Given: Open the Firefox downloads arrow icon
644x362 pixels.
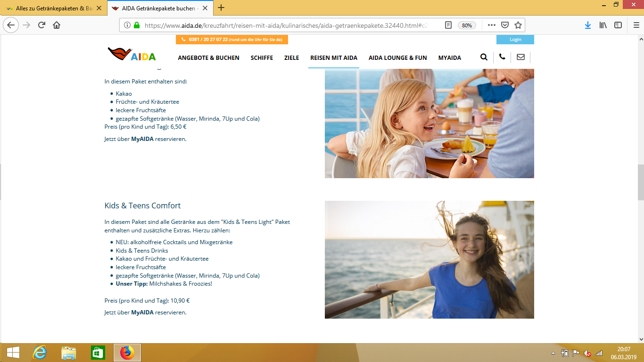Looking at the screenshot, I should pyautogui.click(x=587, y=25).
